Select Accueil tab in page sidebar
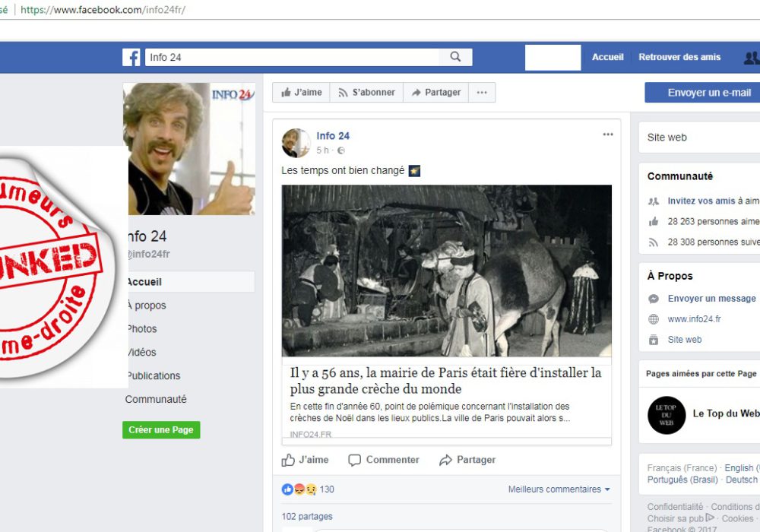 point(189,282)
